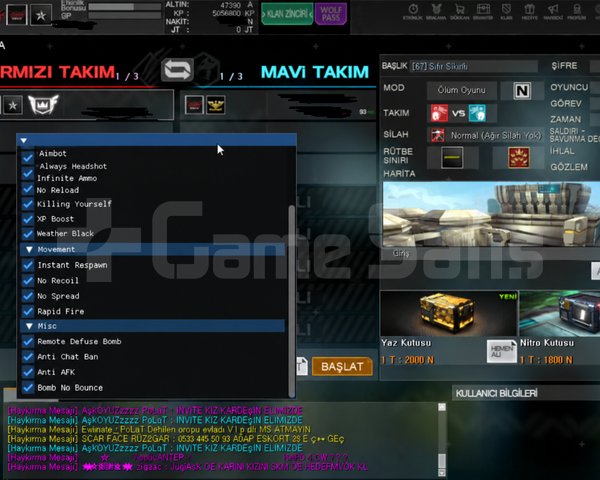The image size is (600, 480).
Task: Open the Ölüm Oyunu mode selector
Action: pos(461,90)
